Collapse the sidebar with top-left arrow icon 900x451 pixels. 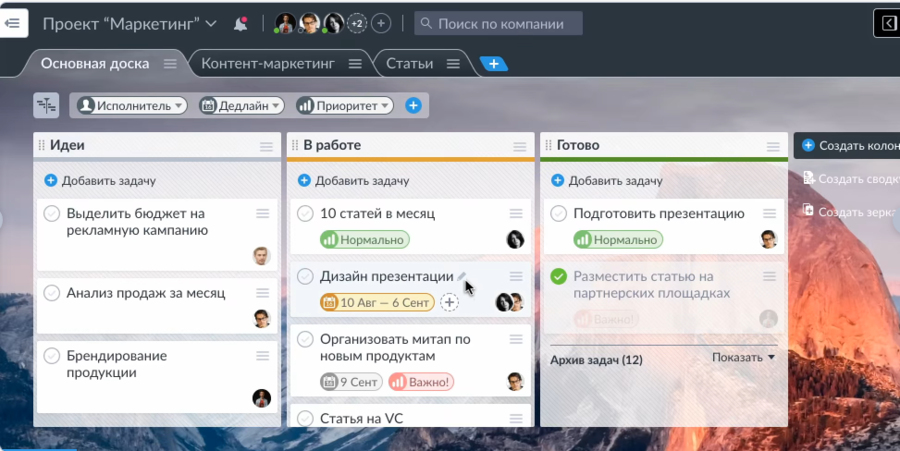[x=12, y=24]
